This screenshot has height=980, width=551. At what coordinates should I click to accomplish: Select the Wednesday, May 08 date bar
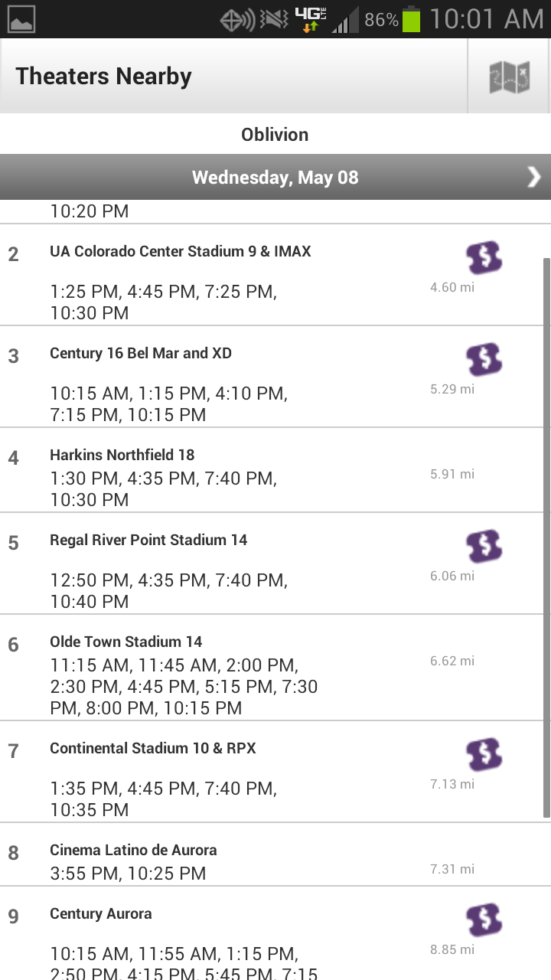tap(275, 178)
